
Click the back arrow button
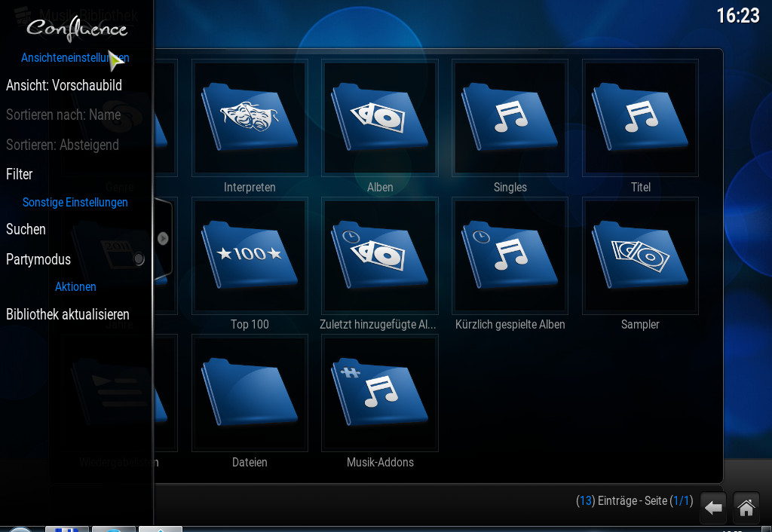tap(713, 507)
